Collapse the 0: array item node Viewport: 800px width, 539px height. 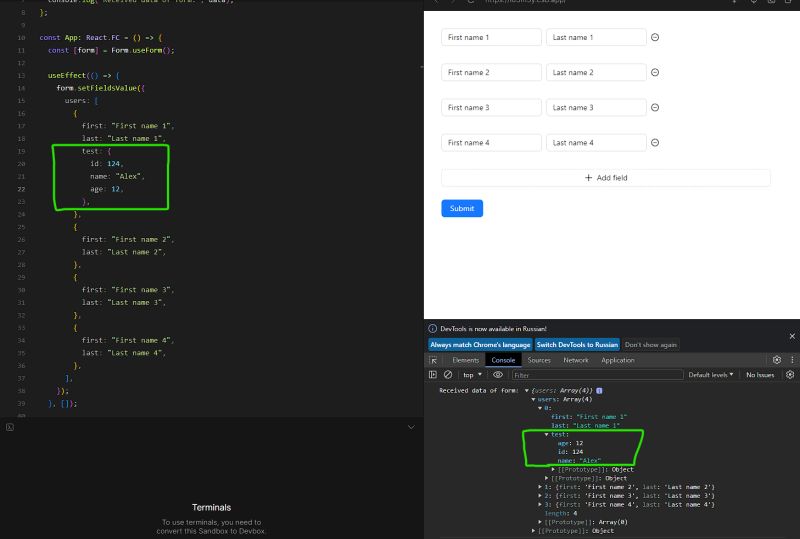pyautogui.click(x=540, y=408)
